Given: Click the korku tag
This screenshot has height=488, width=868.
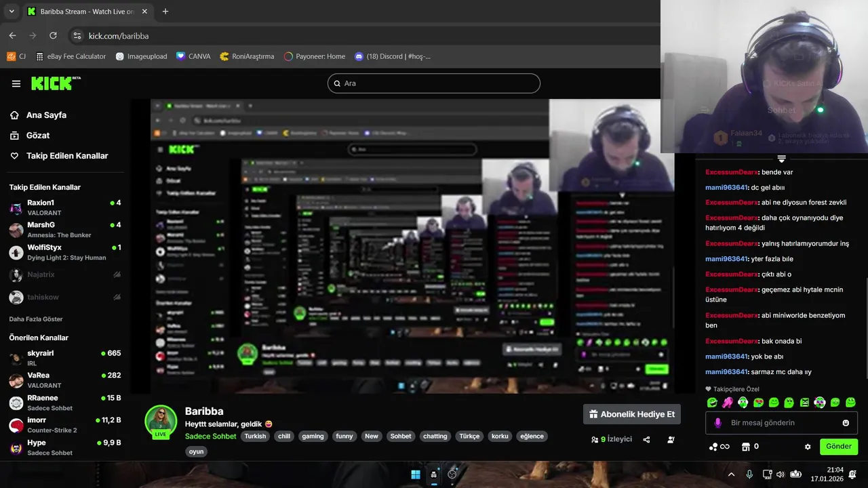Looking at the screenshot, I should pyautogui.click(x=500, y=436).
